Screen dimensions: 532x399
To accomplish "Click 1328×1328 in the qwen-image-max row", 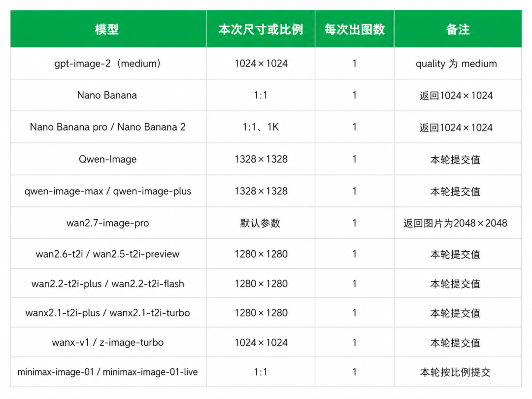I will [261, 191].
